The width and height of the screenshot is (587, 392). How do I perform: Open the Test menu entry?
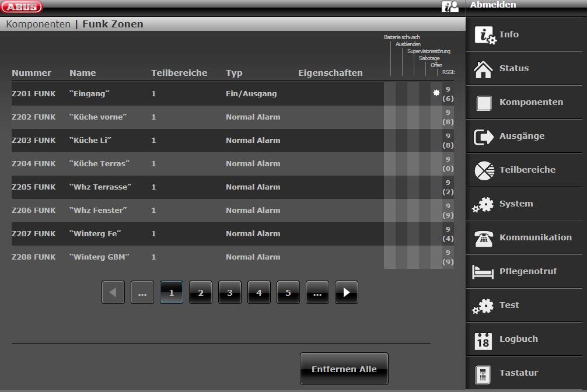[x=509, y=305]
